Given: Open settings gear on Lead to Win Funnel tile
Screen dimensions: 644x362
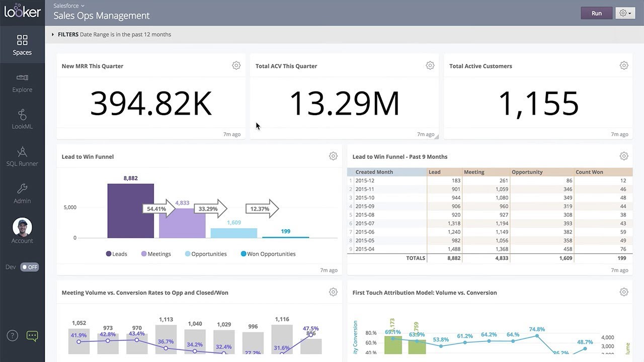Looking at the screenshot, I should tap(333, 156).
